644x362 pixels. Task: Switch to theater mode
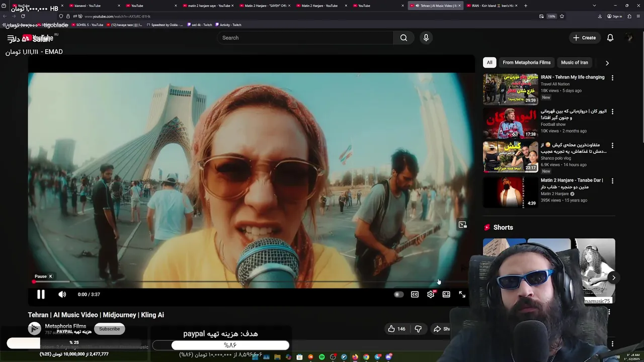tap(446, 294)
